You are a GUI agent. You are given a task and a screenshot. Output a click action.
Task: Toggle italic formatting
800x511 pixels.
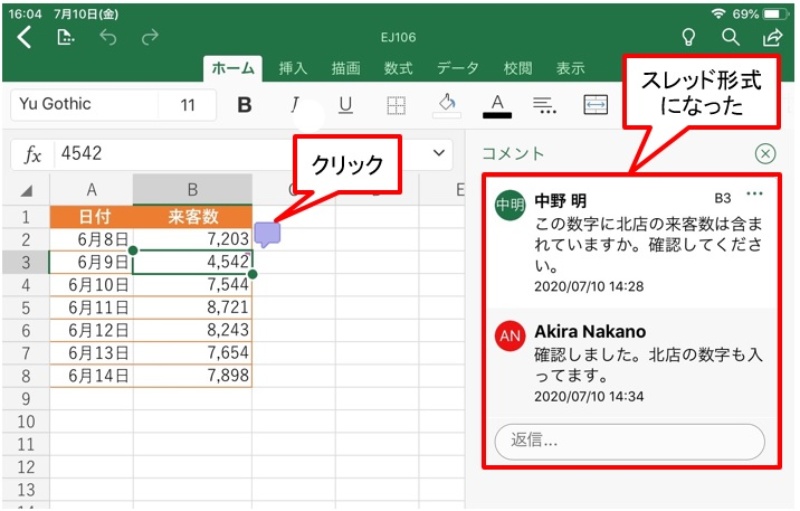click(x=295, y=105)
